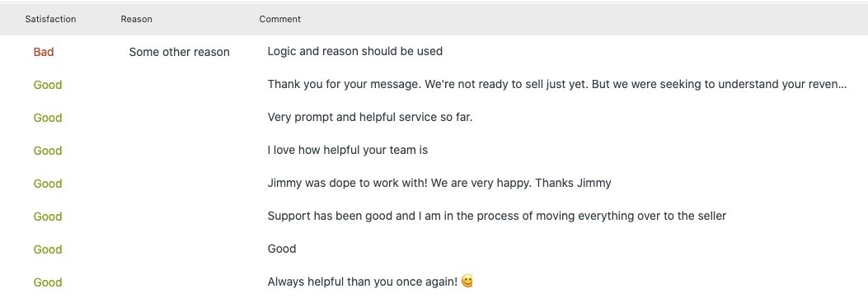Select the 'Some other reason' cell
868x298 pixels.
click(x=180, y=52)
